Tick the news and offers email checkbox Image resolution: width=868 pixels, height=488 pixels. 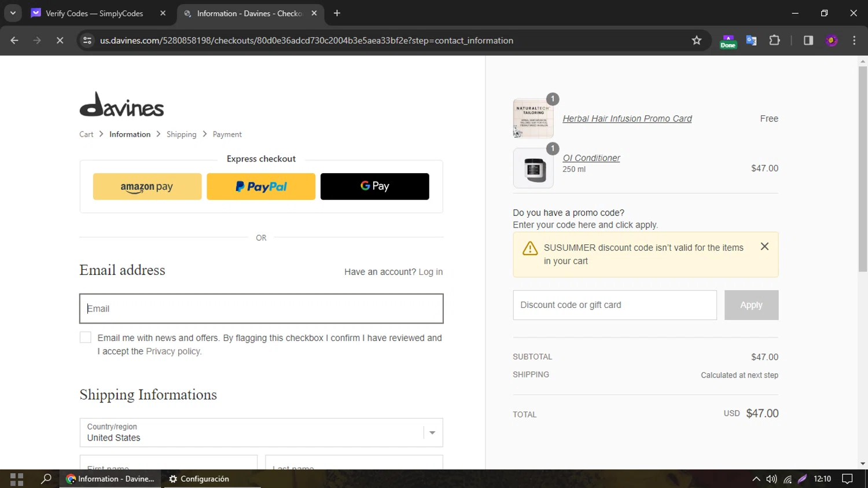pyautogui.click(x=86, y=337)
